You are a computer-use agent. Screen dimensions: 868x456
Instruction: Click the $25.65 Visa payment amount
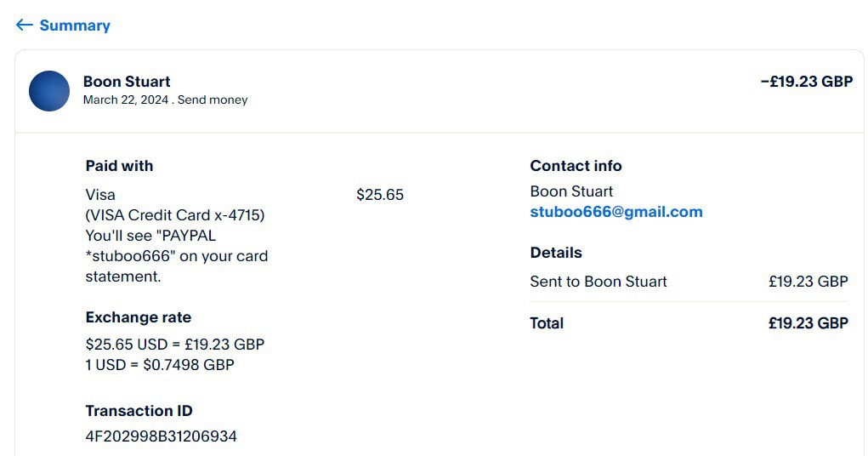[x=380, y=195]
